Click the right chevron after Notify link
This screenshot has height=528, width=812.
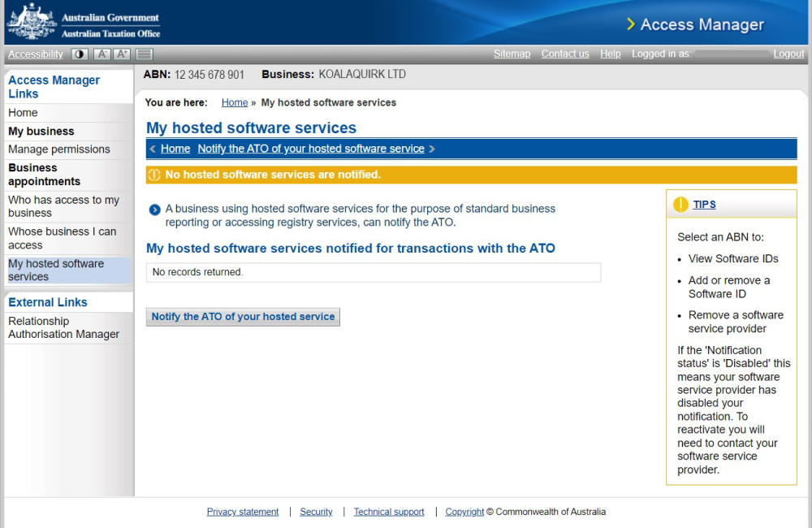click(432, 149)
